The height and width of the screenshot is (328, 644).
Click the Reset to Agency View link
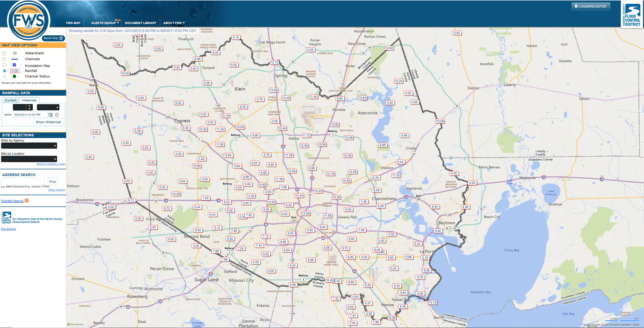(51, 164)
